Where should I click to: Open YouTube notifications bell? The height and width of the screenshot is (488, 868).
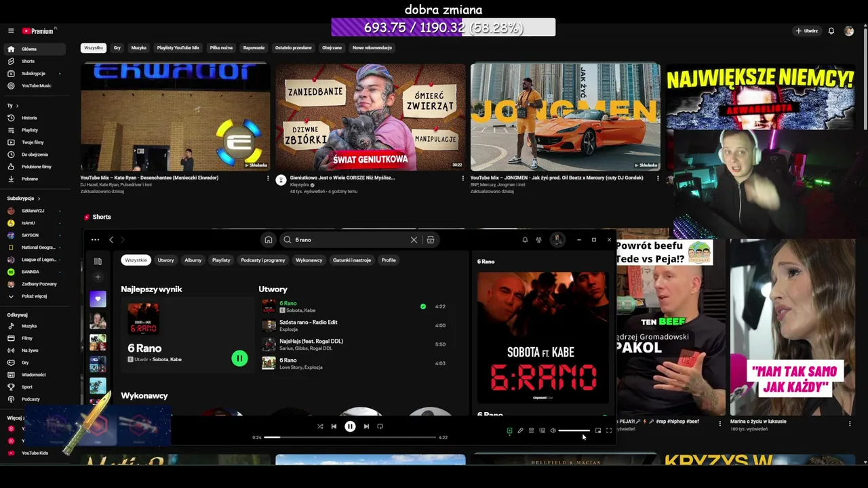pos(831,31)
